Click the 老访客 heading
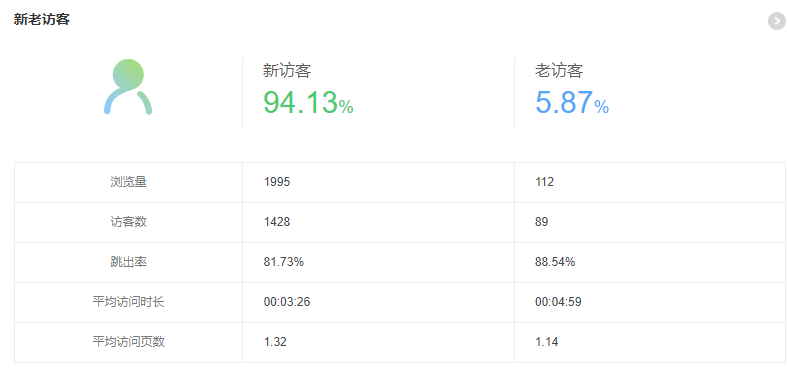 tap(559, 71)
